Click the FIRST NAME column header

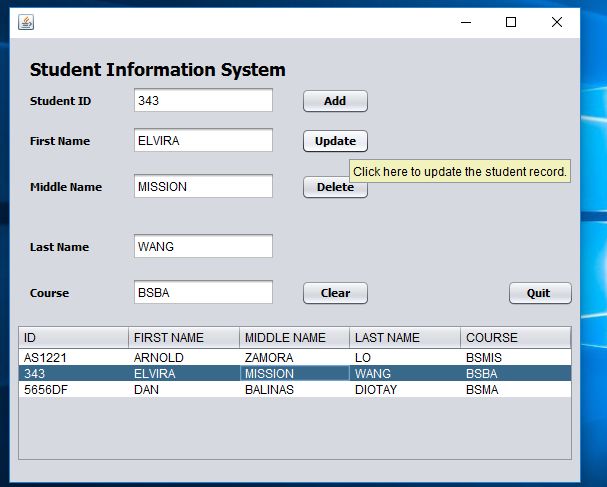[x=184, y=338]
